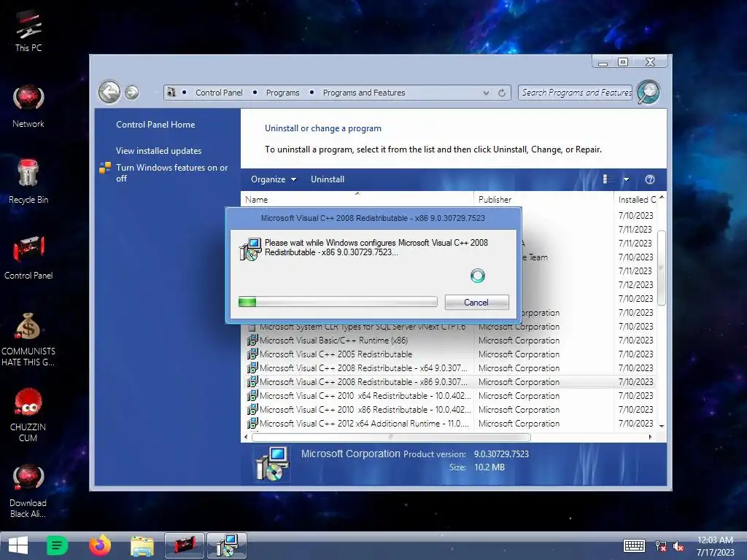Sort by the Name column header
Viewport: 747px width, 560px height.
point(357,199)
